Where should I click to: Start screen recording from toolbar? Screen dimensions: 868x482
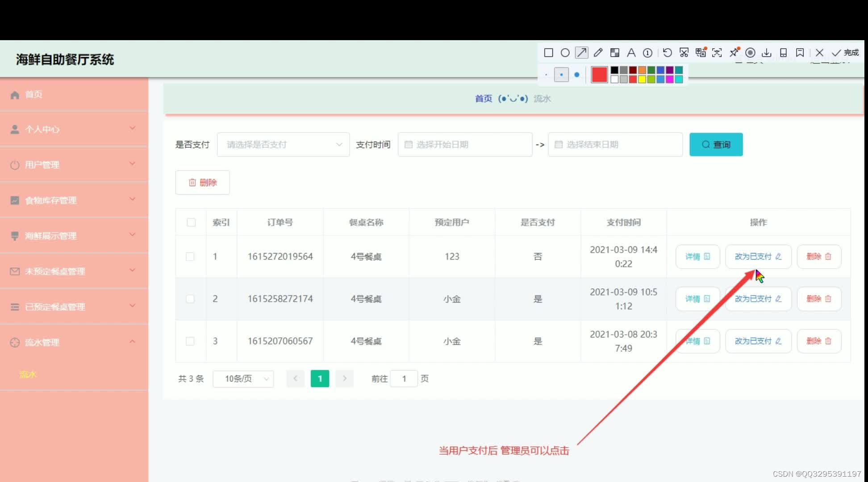click(751, 53)
